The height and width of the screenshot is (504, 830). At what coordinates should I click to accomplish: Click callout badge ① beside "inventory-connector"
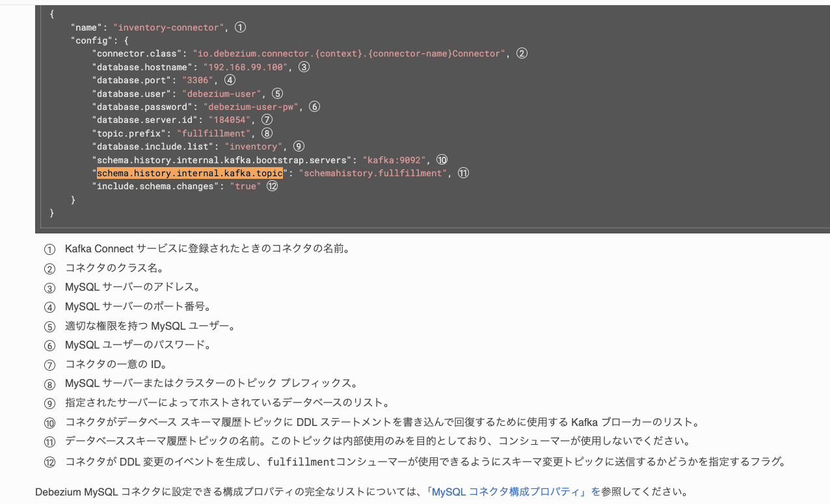(x=240, y=27)
